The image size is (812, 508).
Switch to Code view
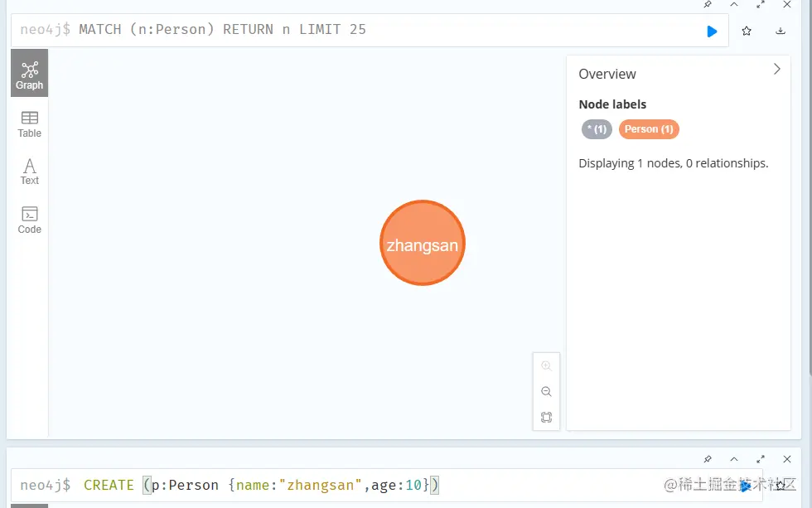[30, 220]
